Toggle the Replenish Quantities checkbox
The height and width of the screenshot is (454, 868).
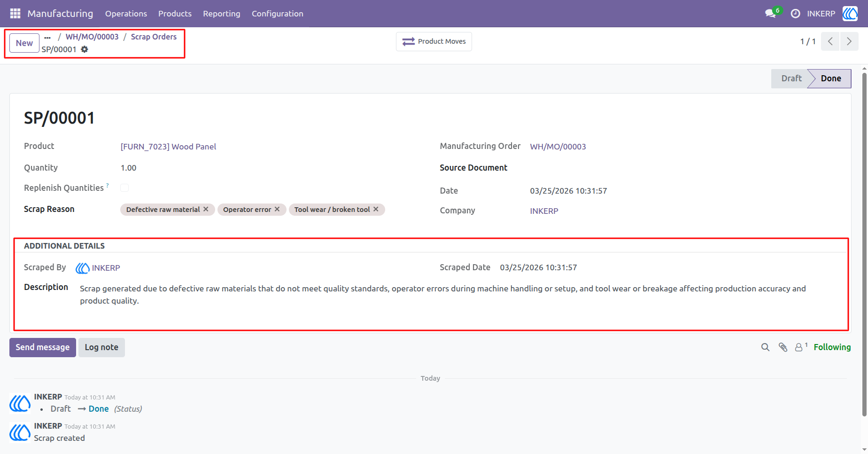[x=124, y=188]
